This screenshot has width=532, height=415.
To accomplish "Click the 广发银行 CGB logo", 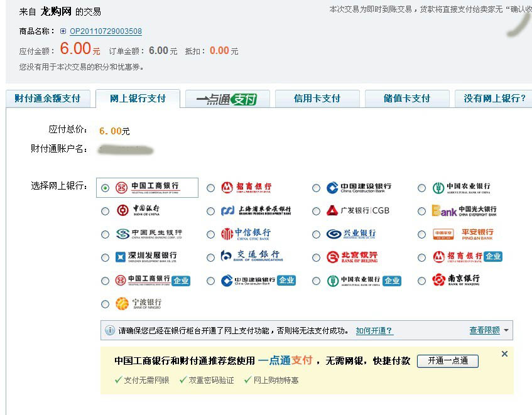I will tap(358, 210).
